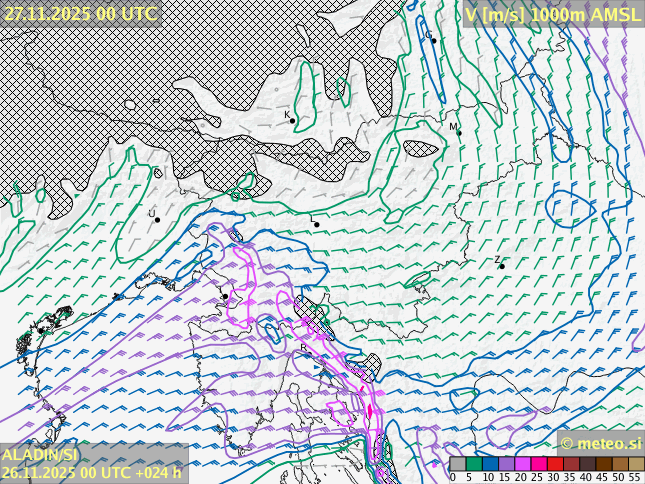The image size is (645, 484).
Task: Select the Maribor marker labeled M
Action: 458,132
